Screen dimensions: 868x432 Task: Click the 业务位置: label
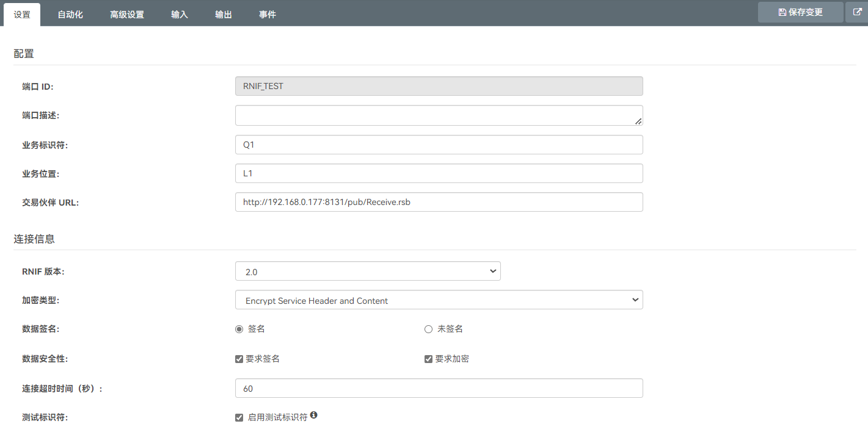click(x=40, y=174)
